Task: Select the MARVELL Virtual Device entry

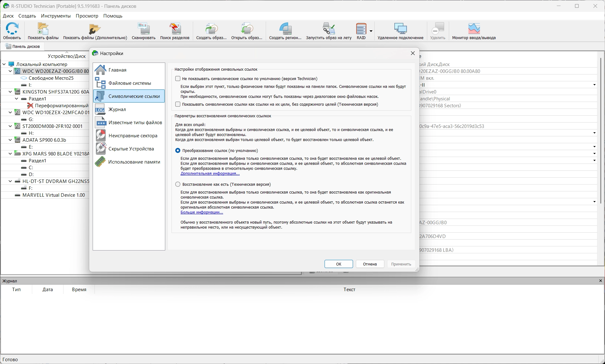Action: tap(54, 195)
